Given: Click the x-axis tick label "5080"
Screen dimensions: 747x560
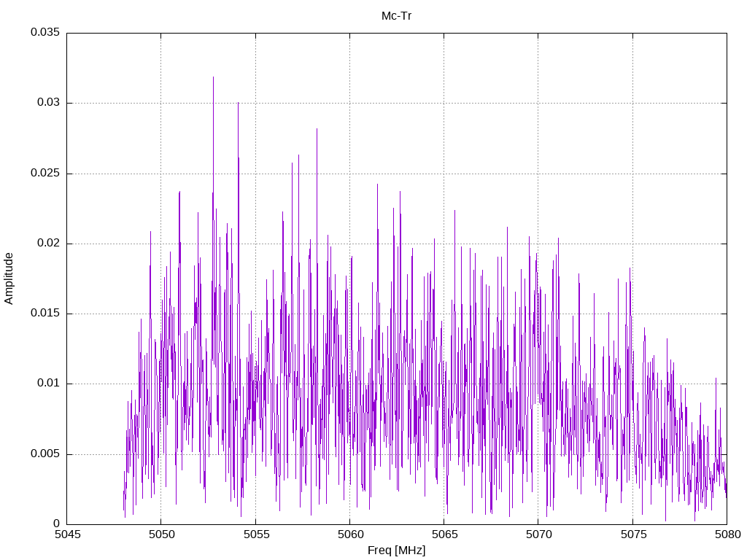Looking at the screenshot, I should 727,534.
